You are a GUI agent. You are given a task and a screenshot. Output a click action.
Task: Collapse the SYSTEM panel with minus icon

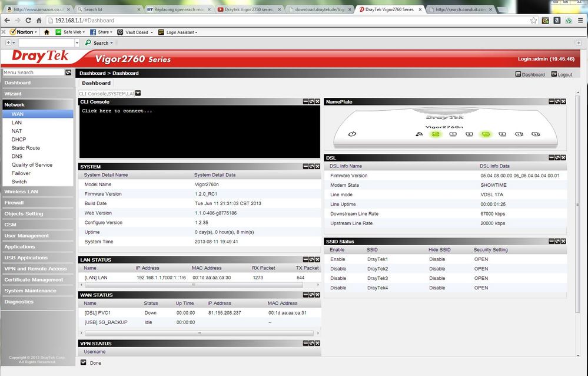305,166
